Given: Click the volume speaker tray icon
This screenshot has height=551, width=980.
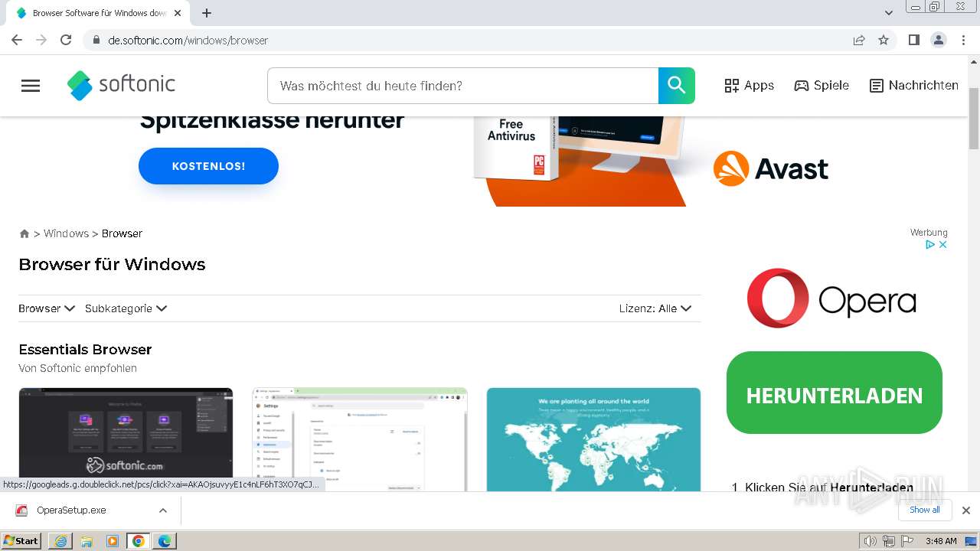Looking at the screenshot, I should pos(870,541).
